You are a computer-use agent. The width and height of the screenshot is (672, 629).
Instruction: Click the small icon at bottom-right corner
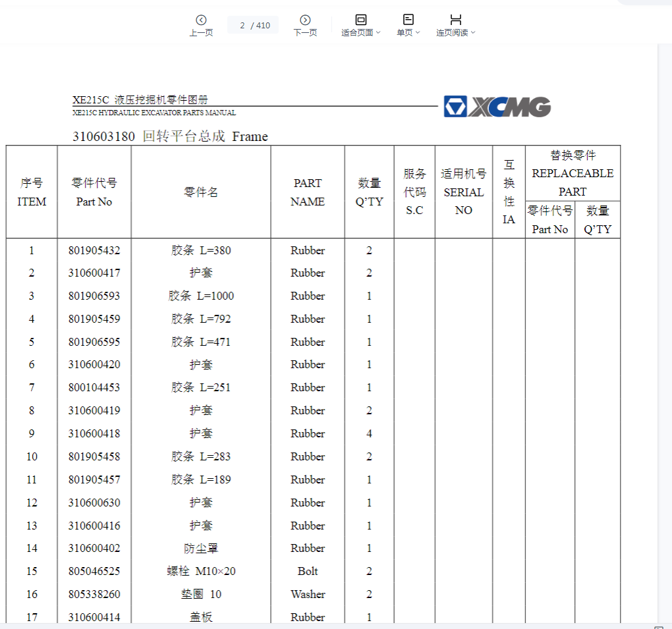tap(659, 627)
